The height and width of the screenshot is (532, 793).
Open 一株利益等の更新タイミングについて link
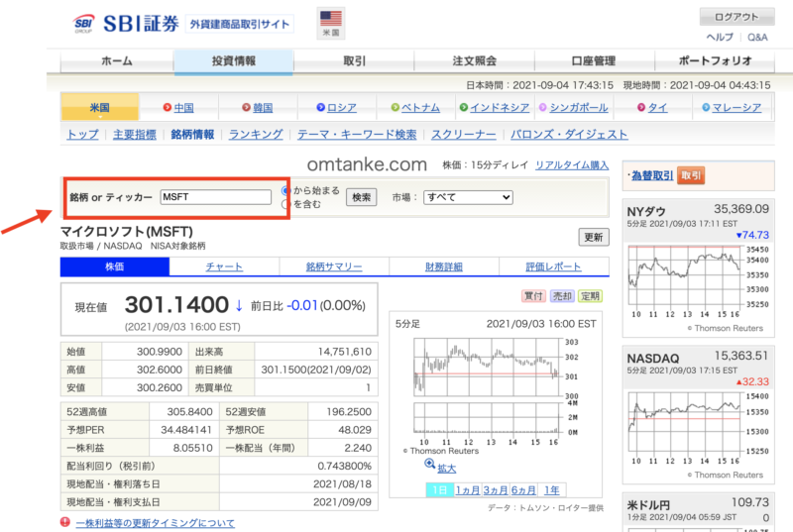pos(156,523)
